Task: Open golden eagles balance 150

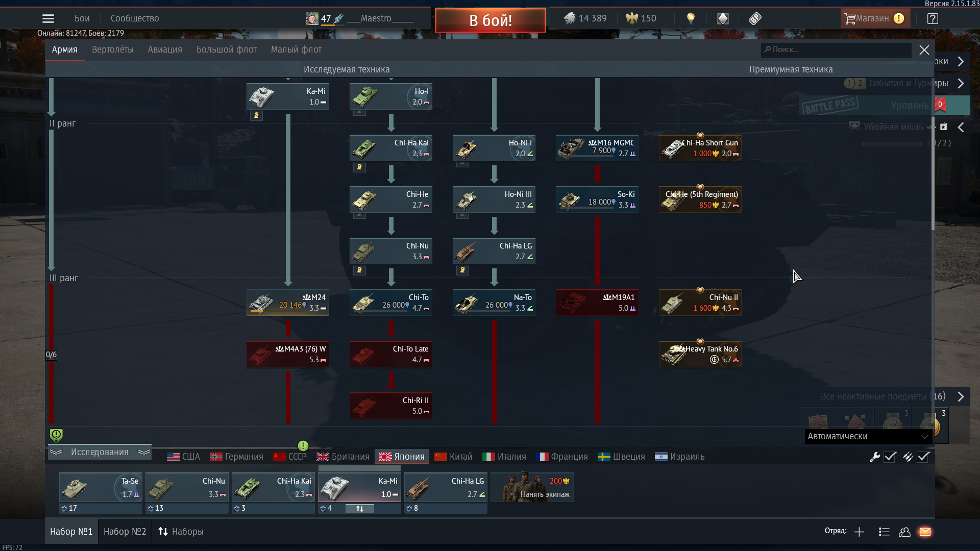Action: pos(641,18)
